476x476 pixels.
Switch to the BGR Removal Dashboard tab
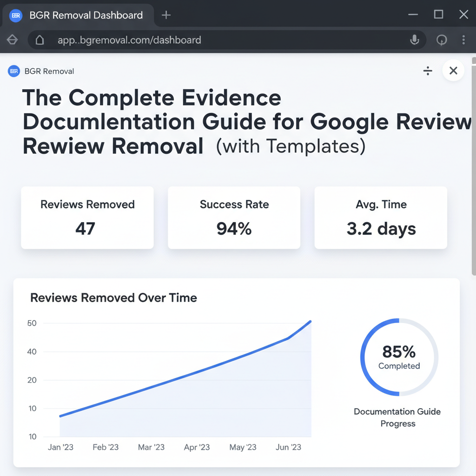(78, 15)
